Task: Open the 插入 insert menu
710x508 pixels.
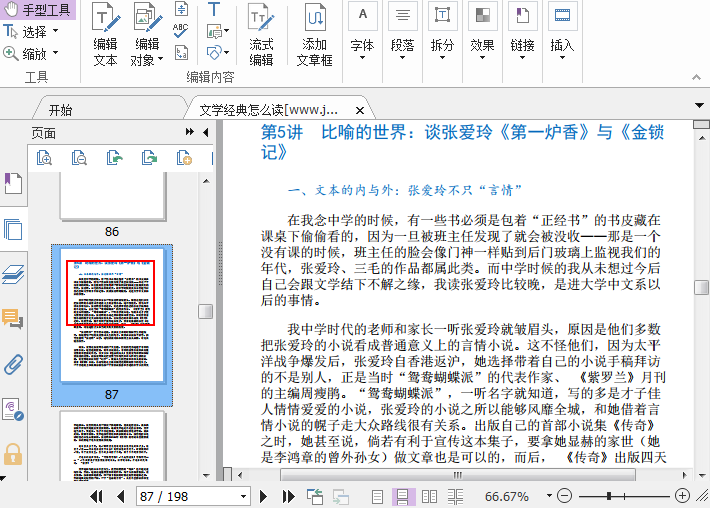Action: 562,32
